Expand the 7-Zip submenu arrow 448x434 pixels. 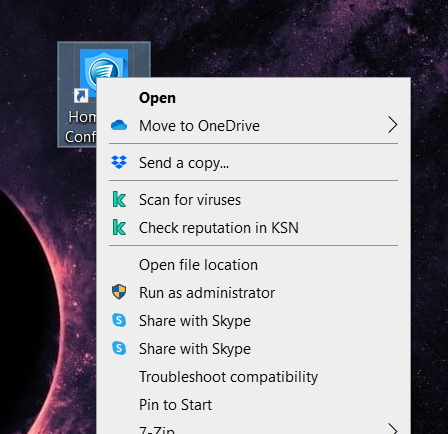(x=393, y=429)
